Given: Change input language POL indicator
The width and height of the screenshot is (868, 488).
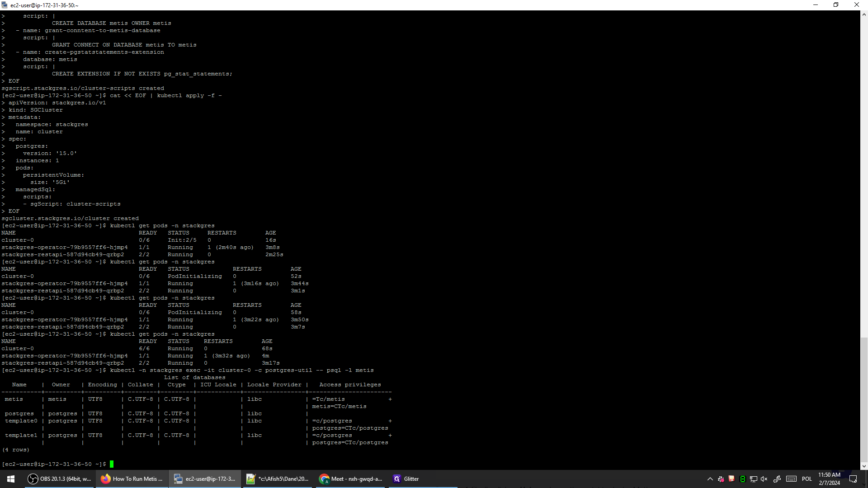Looking at the screenshot, I should point(807,479).
